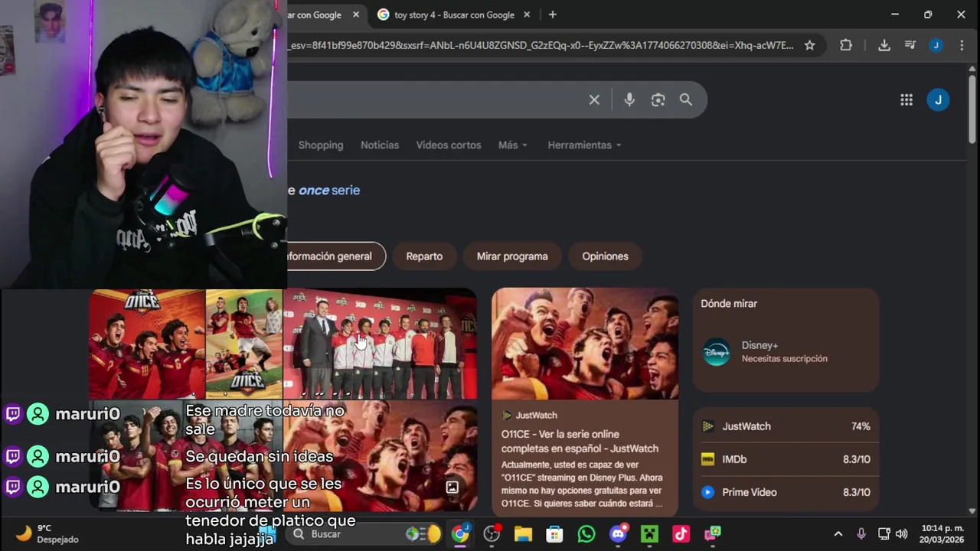Open IMDb 8.3/10 rating row

pos(786,459)
